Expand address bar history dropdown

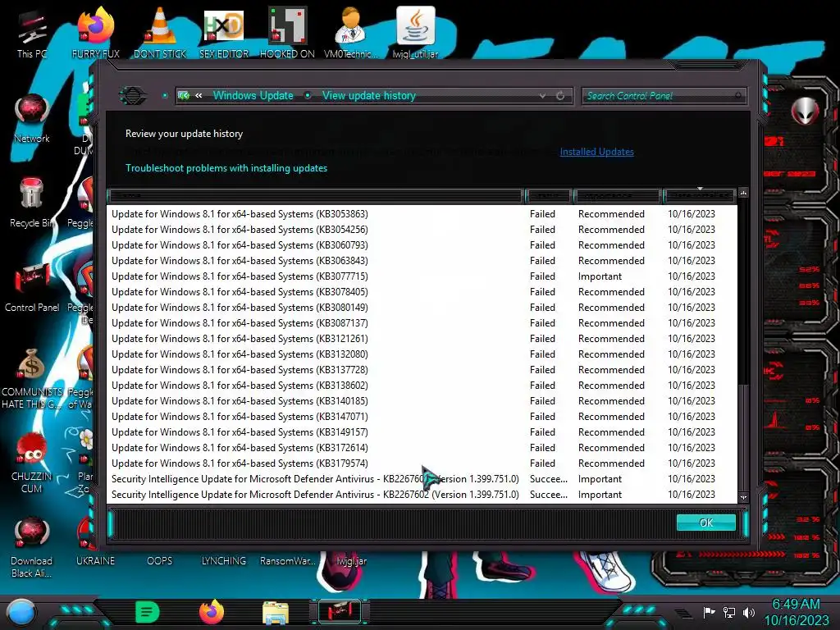[x=542, y=96]
